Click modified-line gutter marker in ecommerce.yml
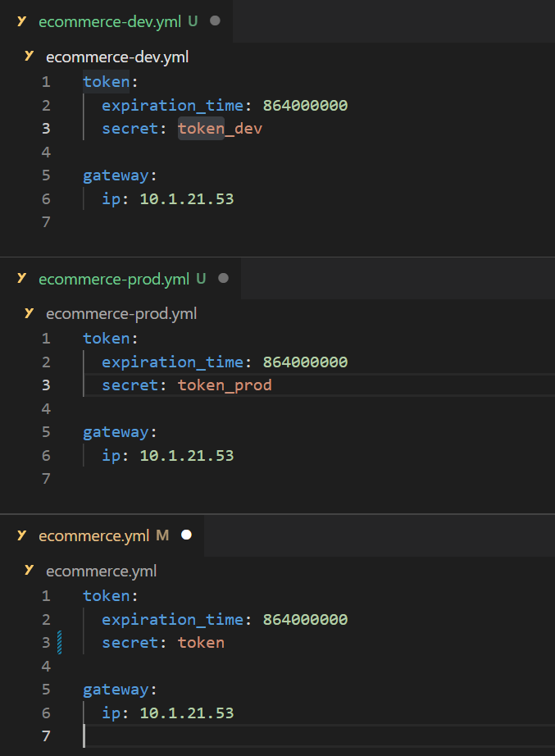Viewport: 555px width, 756px height. (x=59, y=642)
